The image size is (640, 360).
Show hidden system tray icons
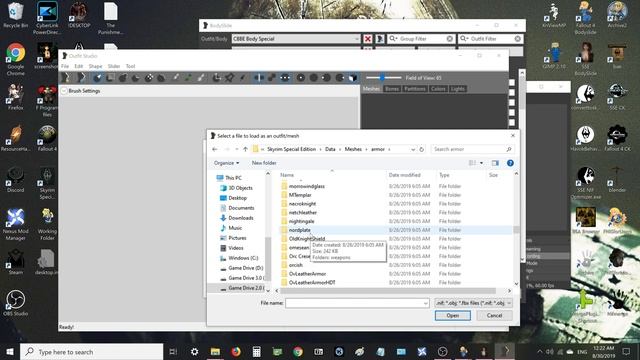pyautogui.click(x=540, y=351)
